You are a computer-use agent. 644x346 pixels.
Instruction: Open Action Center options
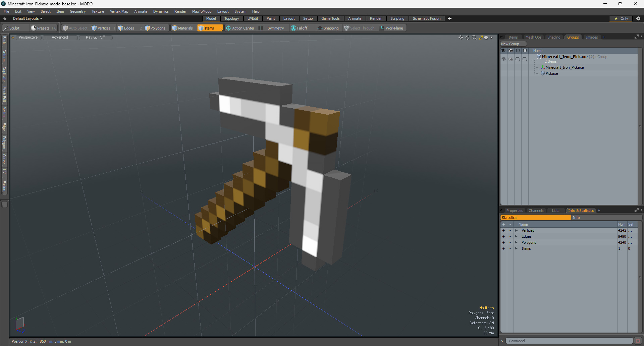(240, 28)
